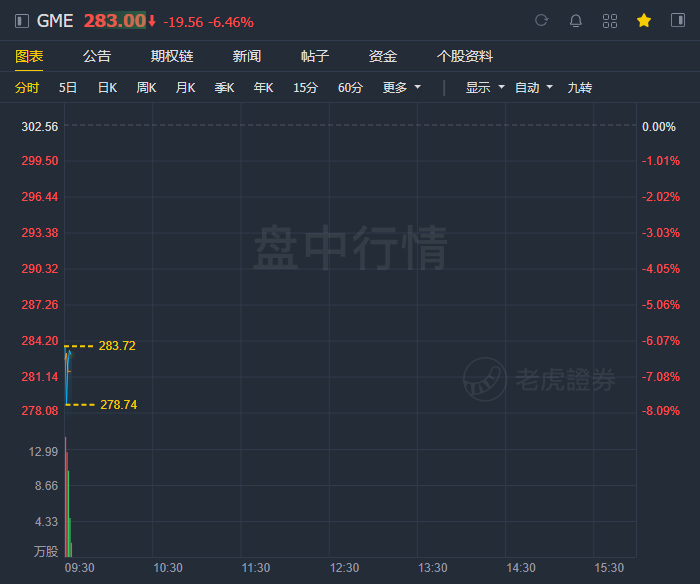Click the 09:30 time axis label
The height and width of the screenshot is (584, 700).
79,568
